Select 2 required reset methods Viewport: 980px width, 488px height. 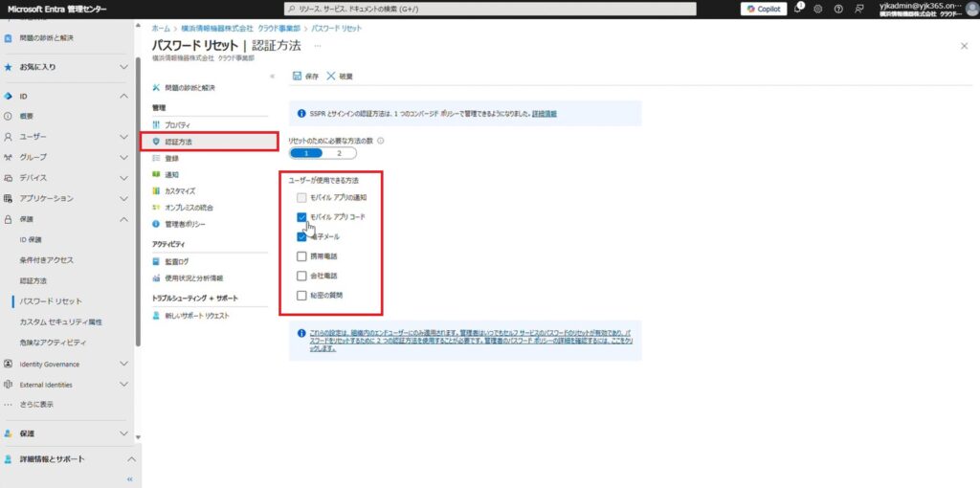[x=340, y=153]
